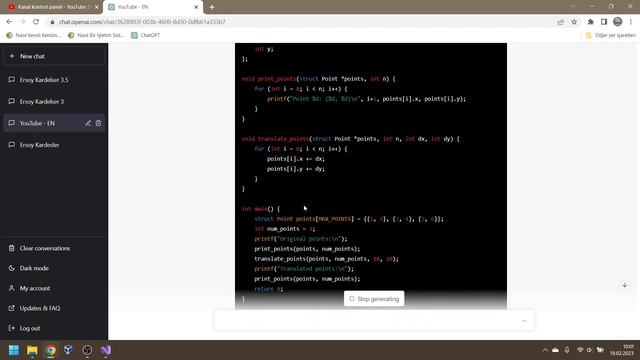Go back in browser history

(x=9, y=22)
